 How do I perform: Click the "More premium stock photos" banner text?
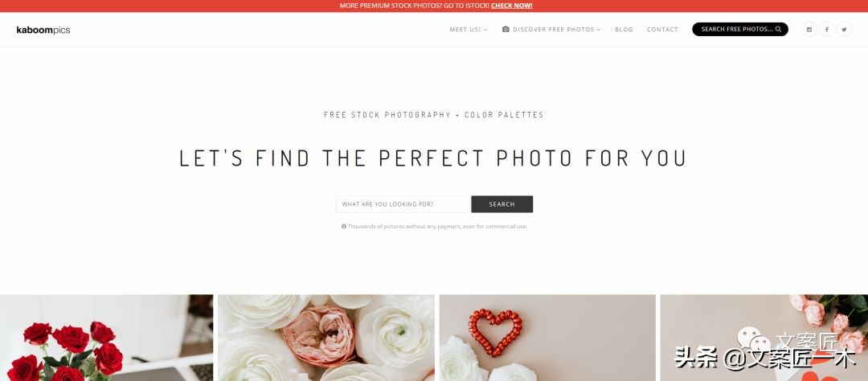(414, 6)
